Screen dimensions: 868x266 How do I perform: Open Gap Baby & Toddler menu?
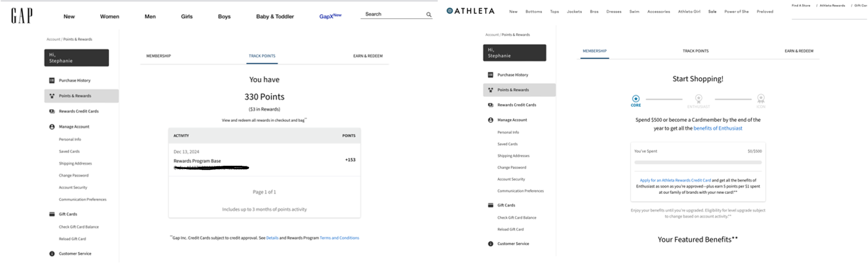point(275,17)
